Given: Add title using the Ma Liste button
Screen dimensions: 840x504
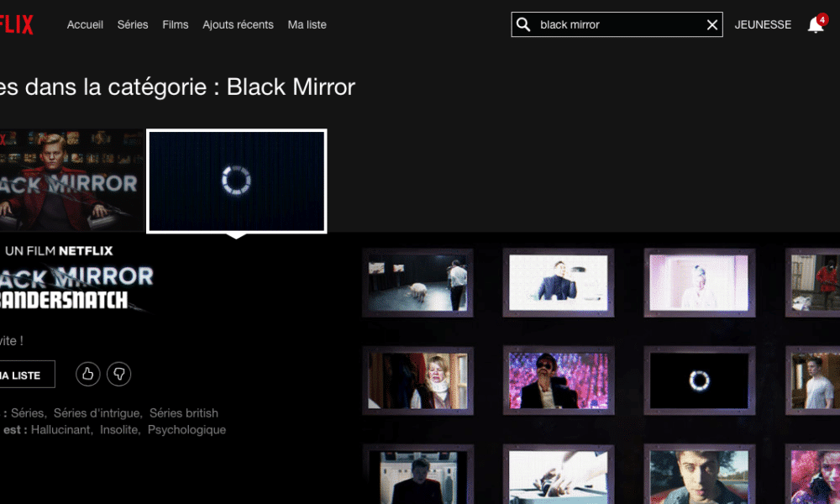Looking at the screenshot, I should click(25, 375).
